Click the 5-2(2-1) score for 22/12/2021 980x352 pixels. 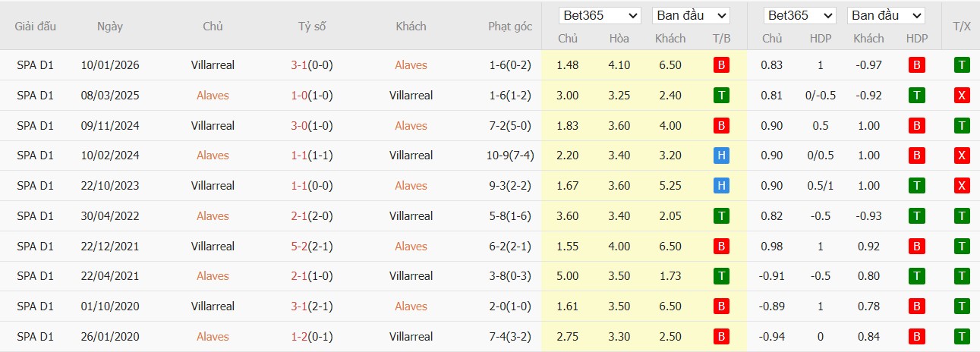(x=311, y=247)
